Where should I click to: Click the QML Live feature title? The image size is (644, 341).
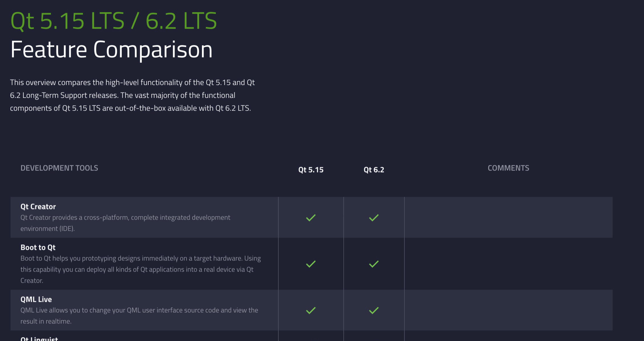(x=36, y=299)
